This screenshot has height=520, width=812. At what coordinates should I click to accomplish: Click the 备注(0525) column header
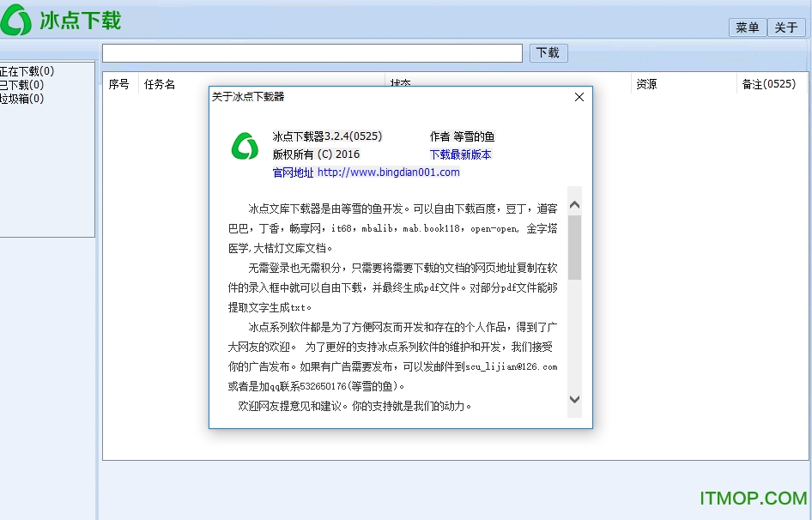point(770,84)
